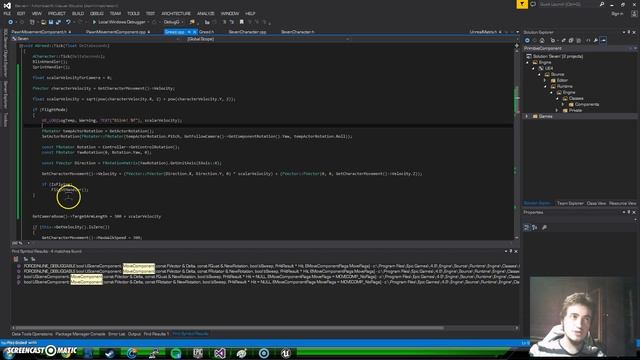
Task: Click Solution Explorer Home icon
Action: pos(542,40)
